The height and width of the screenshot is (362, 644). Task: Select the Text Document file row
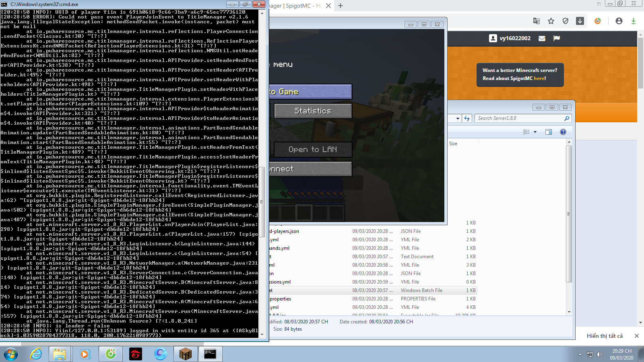point(373,257)
